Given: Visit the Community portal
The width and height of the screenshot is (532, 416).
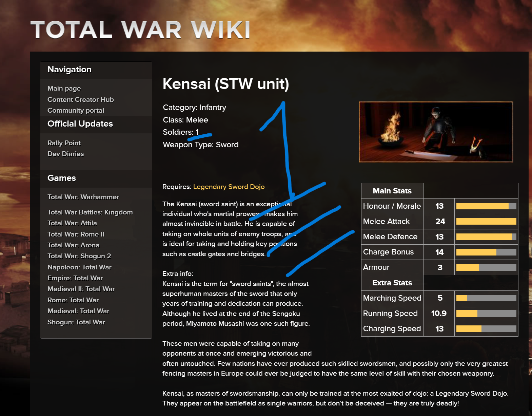Looking at the screenshot, I should coord(76,110).
